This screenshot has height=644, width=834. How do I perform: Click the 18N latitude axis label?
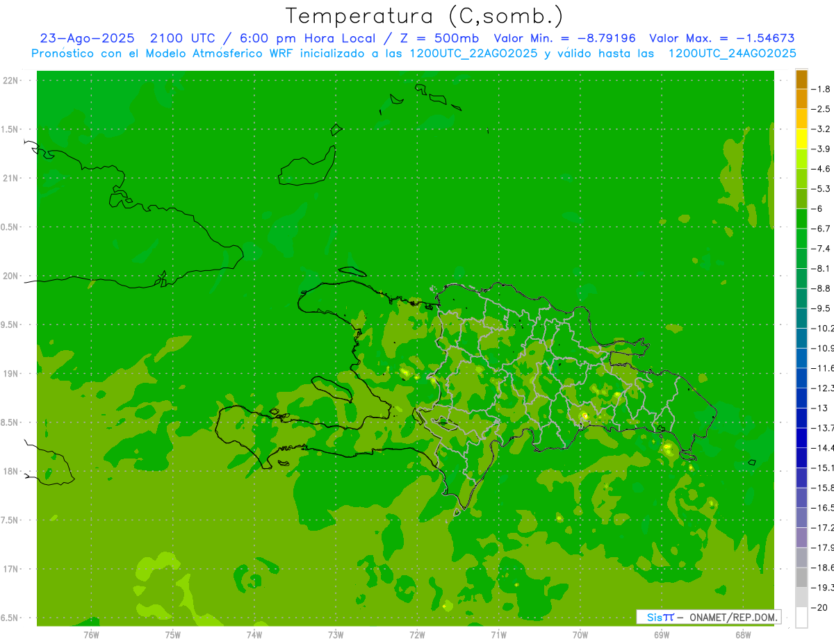pos(11,471)
